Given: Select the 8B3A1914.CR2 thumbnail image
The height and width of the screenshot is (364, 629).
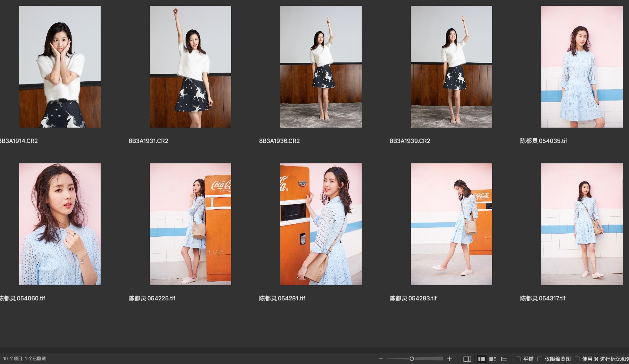Looking at the screenshot, I should 60,67.
